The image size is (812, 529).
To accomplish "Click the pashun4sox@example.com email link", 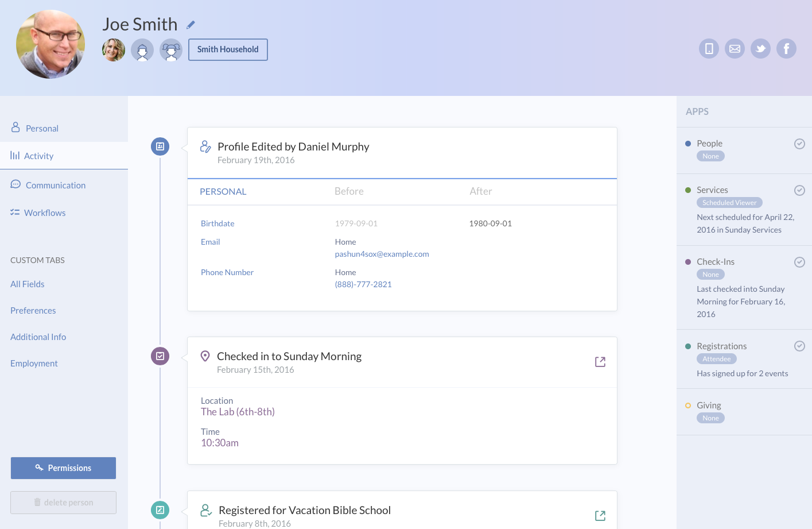I will (x=382, y=253).
